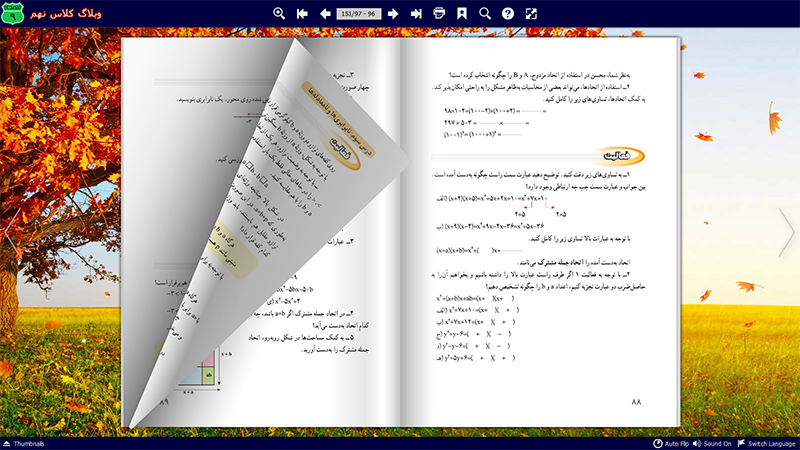
Task: Open the bookmark panel
Action: tap(462, 14)
